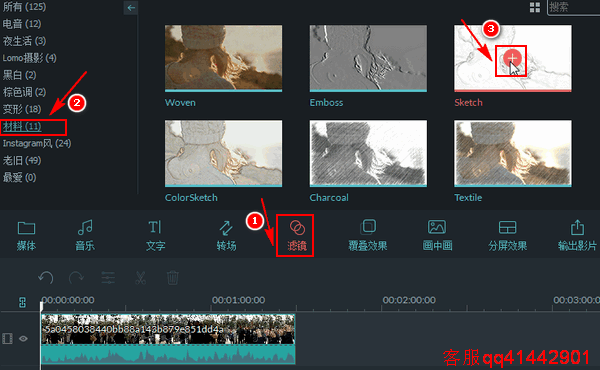The image size is (600, 370).
Task: Click timeline ruler at 00:02:00:00
Action: click(x=409, y=300)
